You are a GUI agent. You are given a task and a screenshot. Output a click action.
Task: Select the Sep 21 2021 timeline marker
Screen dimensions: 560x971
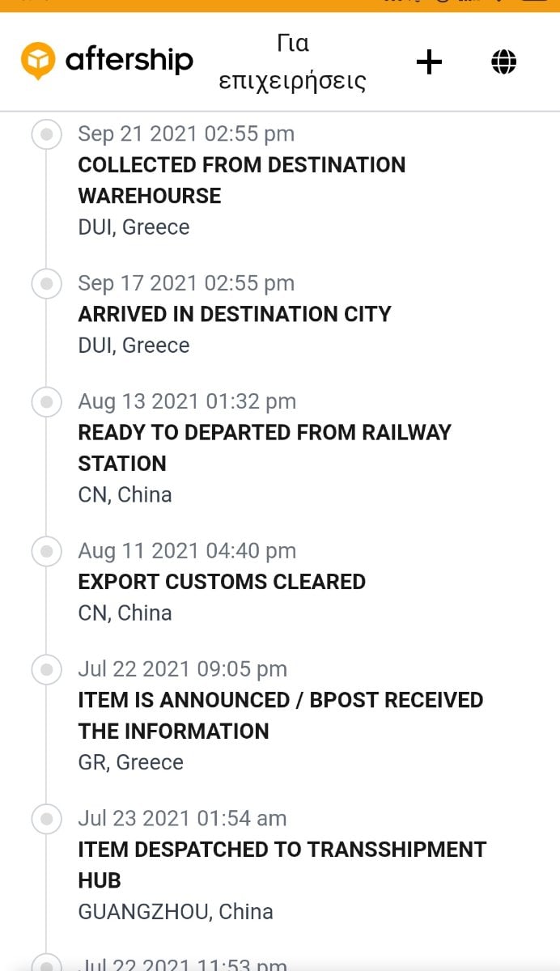click(47, 134)
